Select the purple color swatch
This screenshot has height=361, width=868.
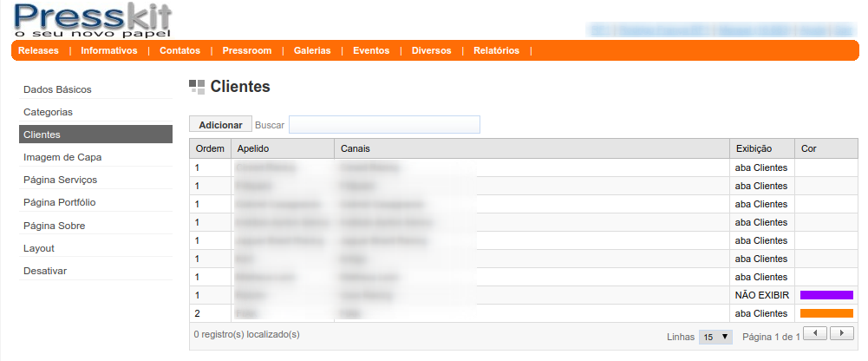tap(826, 295)
